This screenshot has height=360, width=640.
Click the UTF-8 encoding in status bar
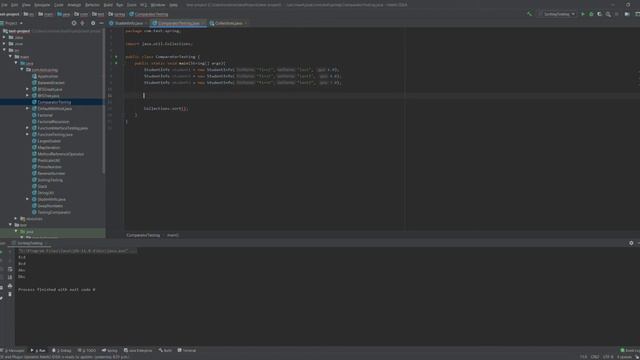[x=608, y=357]
